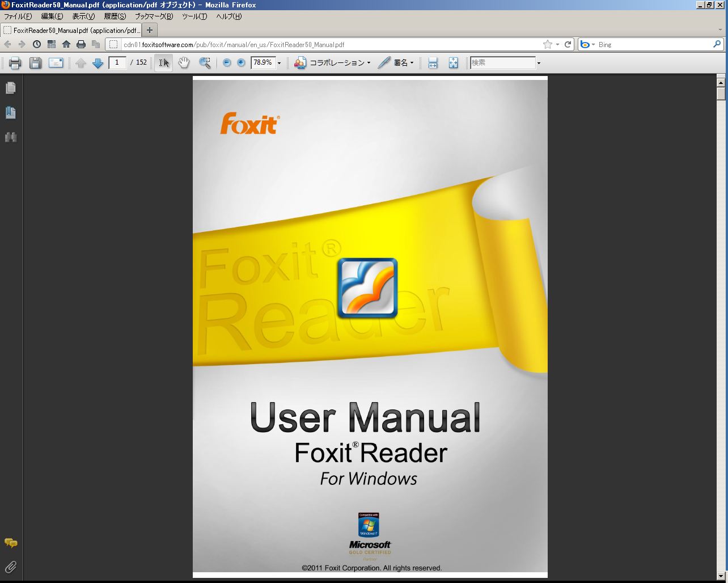The image size is (728, 583).
Task: Click the page number input field
Action: (117, 62)
